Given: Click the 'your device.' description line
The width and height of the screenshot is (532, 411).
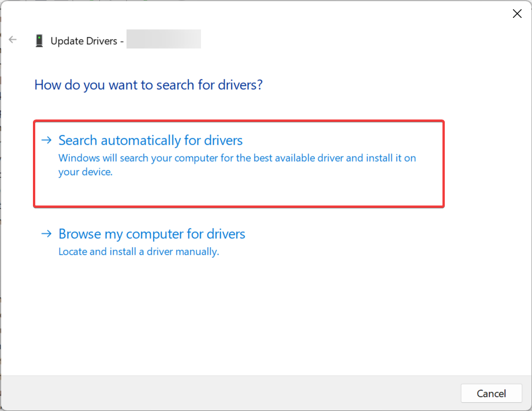Looking at the screenshot, I should pyautogui.click(x=85, y=172).
